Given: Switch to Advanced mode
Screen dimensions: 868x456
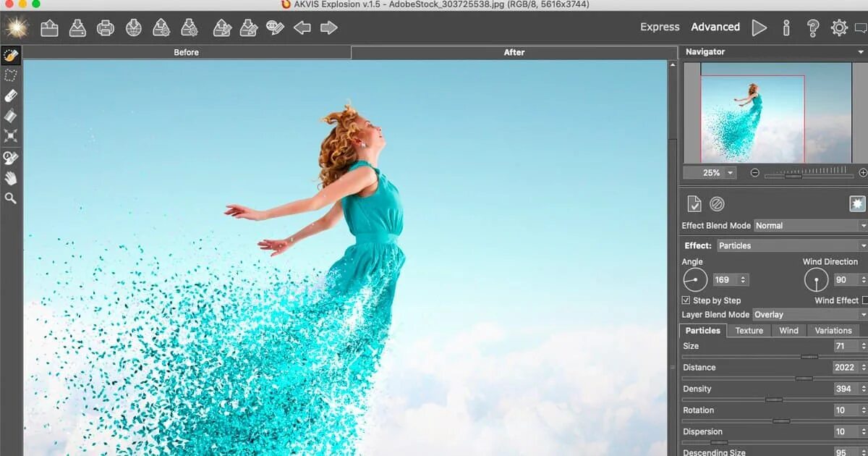Looking at the screenshot, I should coord(715,27).
